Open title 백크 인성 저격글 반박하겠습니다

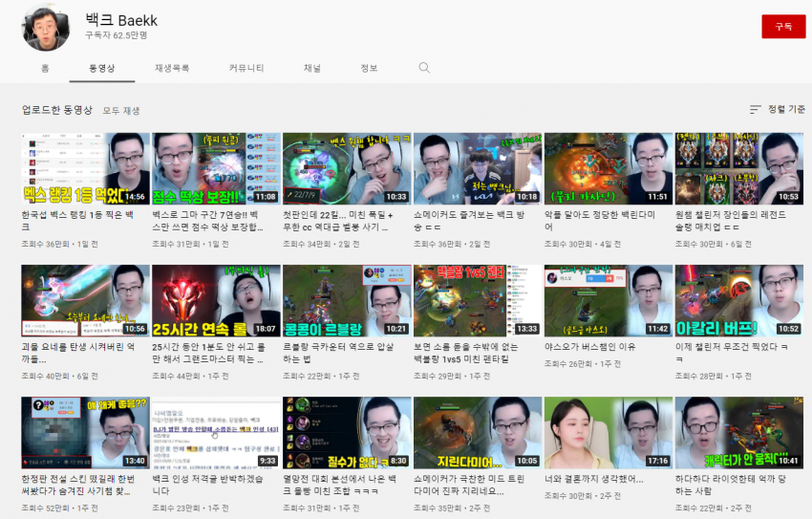tap(207, 485)
